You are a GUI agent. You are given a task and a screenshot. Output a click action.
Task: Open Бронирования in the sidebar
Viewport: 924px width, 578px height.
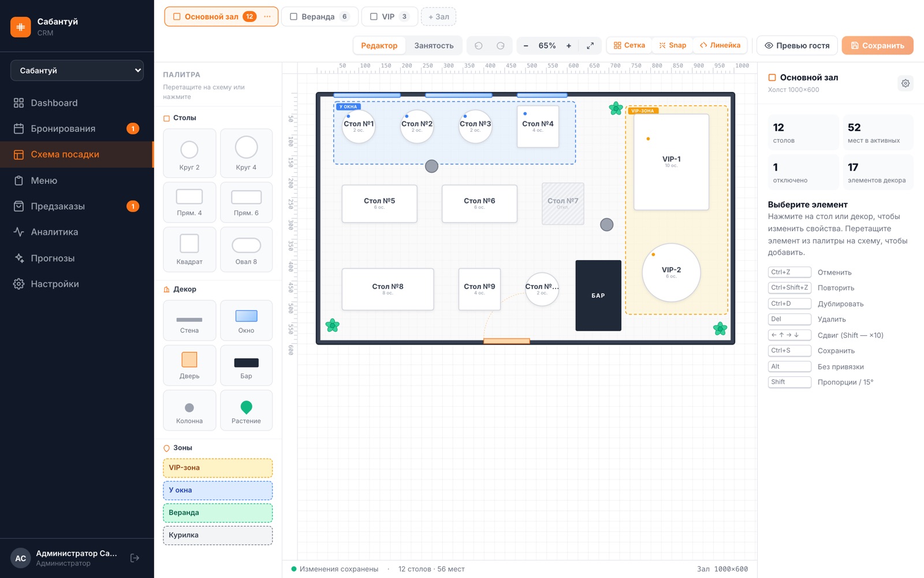click(77, 128)
